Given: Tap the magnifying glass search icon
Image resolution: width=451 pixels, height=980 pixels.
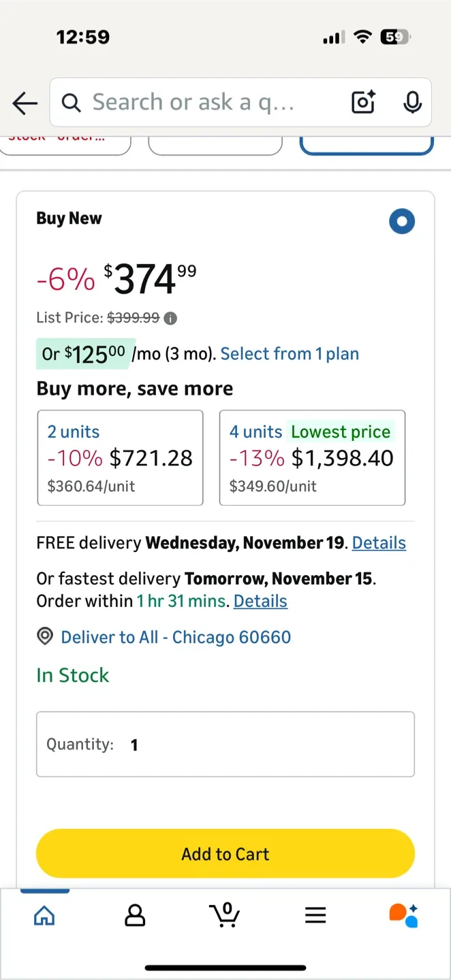Looking at the screenshot, I should pyautogui.click(x=71, y=103).
